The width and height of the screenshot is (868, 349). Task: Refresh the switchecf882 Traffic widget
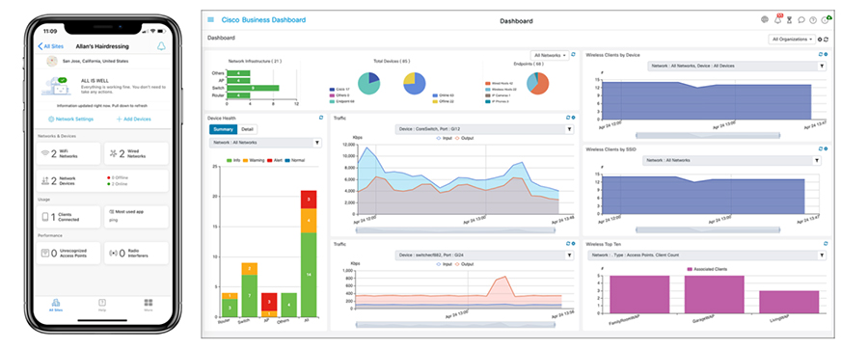(x=568, y=243)
